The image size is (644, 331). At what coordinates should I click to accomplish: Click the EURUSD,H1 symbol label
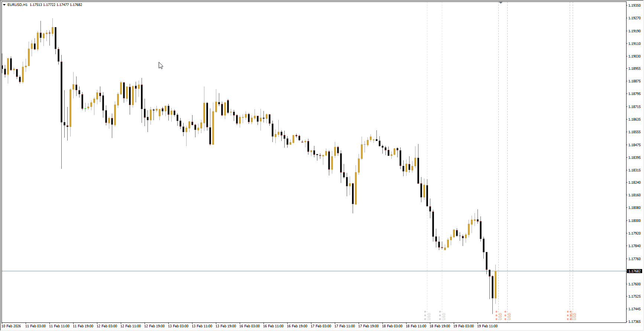tap(17, 5)
